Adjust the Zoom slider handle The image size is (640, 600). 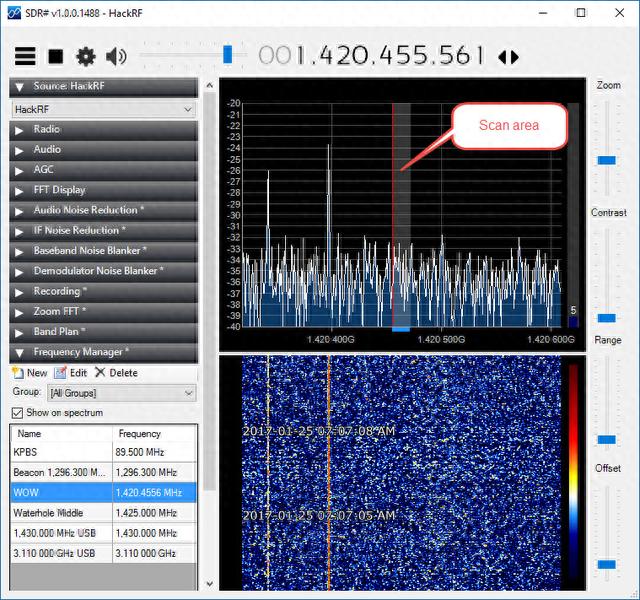[606, 160]
